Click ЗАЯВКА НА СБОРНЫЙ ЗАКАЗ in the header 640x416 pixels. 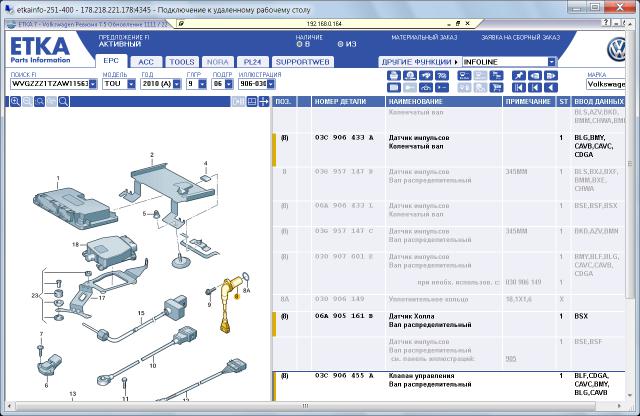520,38
